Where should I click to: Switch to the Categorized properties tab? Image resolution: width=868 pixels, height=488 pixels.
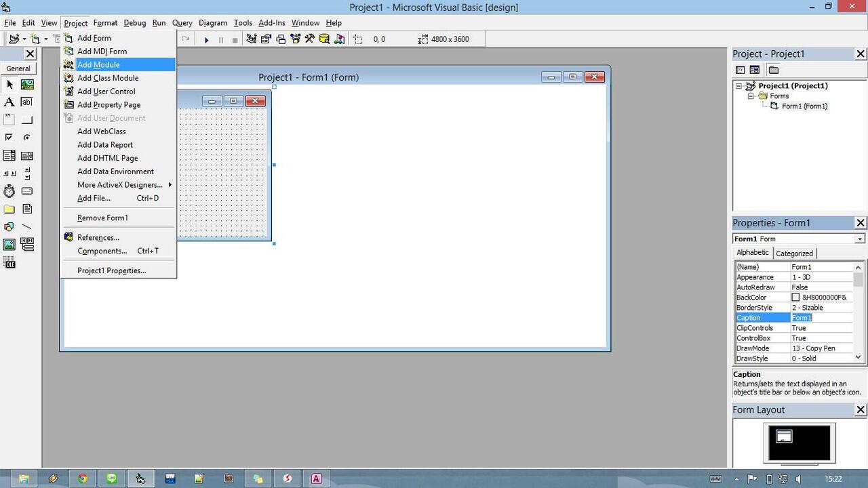tap(794, 253)
